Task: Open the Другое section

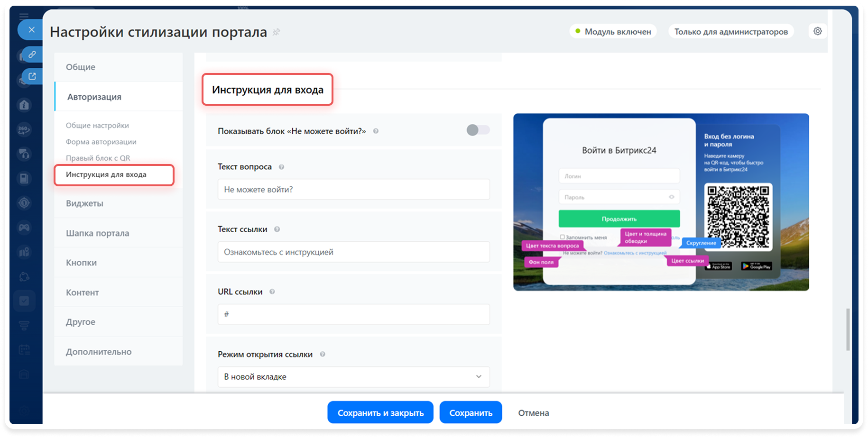Action: (x=119, y=322)
